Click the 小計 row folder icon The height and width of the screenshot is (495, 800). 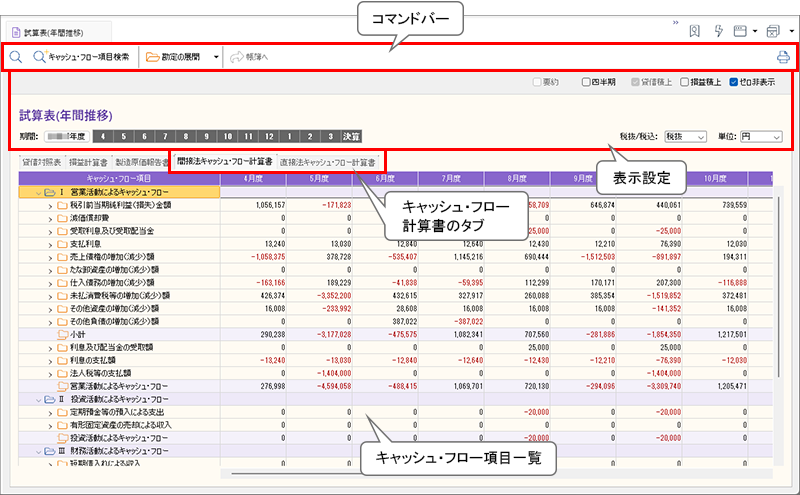click(63, 334)
